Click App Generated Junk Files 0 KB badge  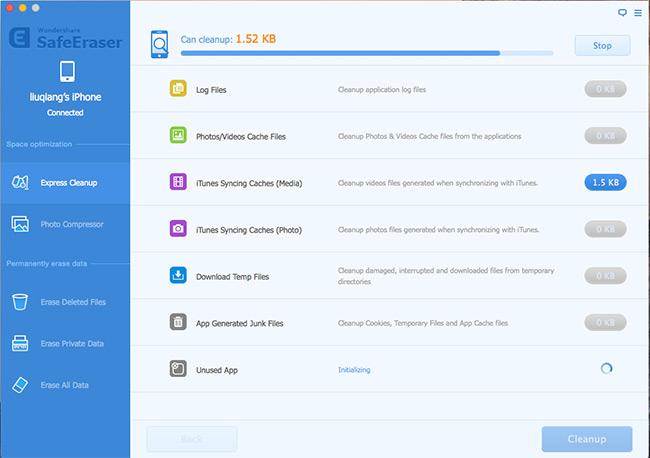(x=605, y=322)
